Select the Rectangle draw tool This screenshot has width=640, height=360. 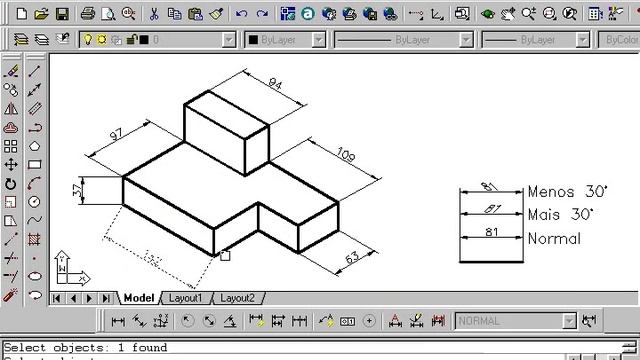pos(35,165)
